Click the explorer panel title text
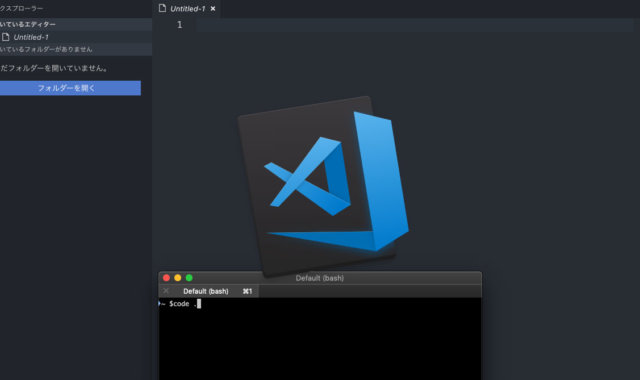The height and width of the screenshot is (380, 640). (x=21, y=8)
